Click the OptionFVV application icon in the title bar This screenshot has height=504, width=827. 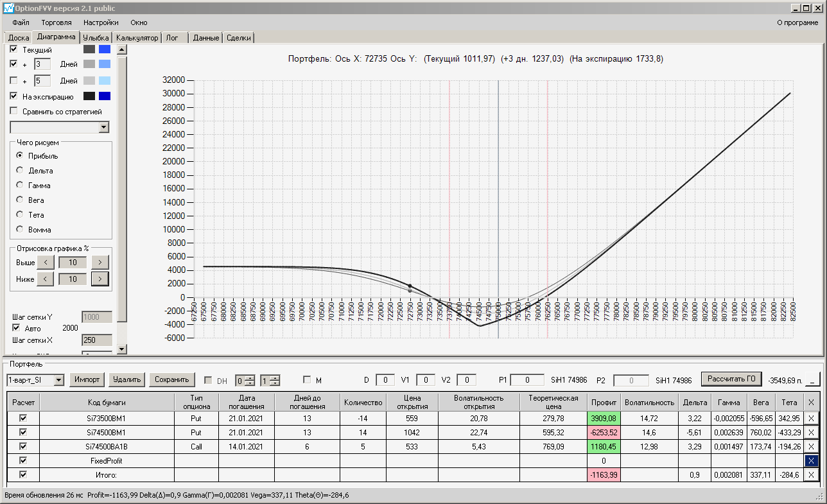click(x=8, y=8)
